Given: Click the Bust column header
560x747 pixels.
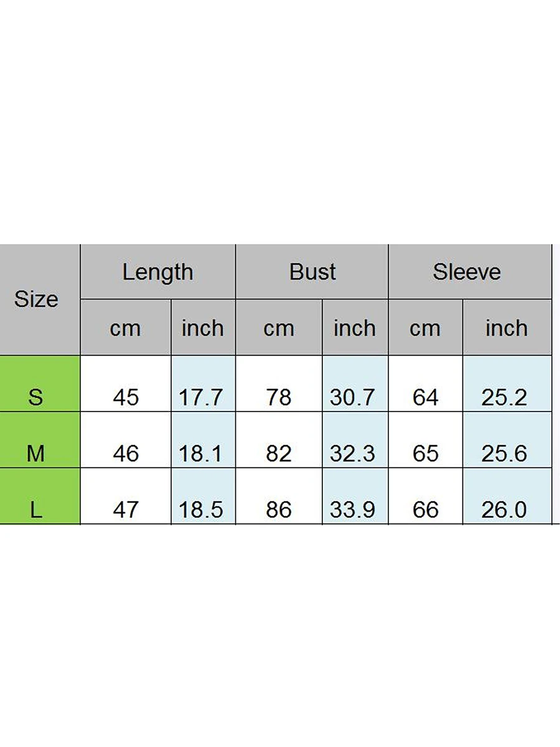Looking at the screenshot, I should coord(312,272).
